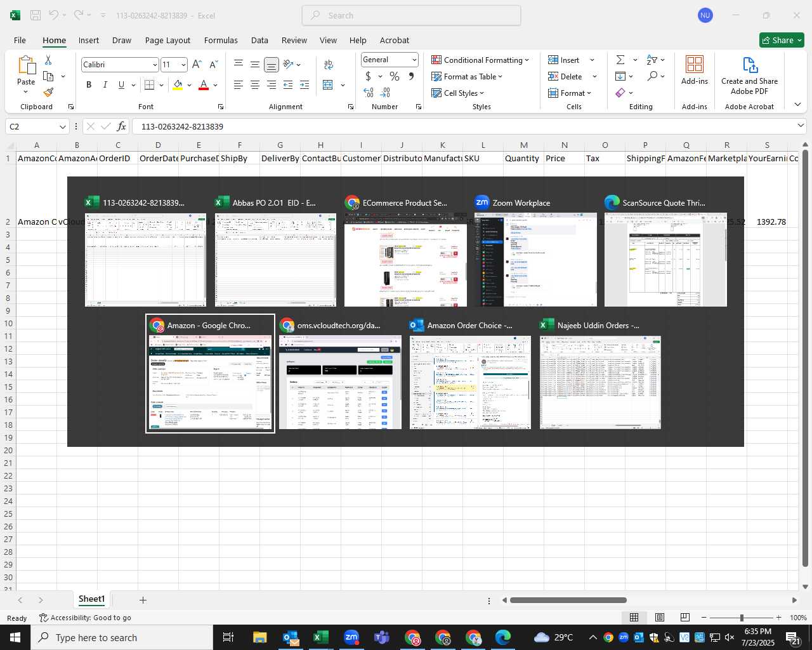Screen dimensions: 812x650
Task: Select Zoom Workplace window thumbnail
Action: [535, 251]
